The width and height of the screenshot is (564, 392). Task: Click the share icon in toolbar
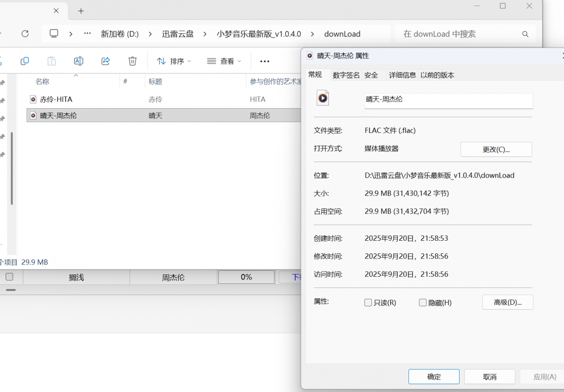(106, 61)
